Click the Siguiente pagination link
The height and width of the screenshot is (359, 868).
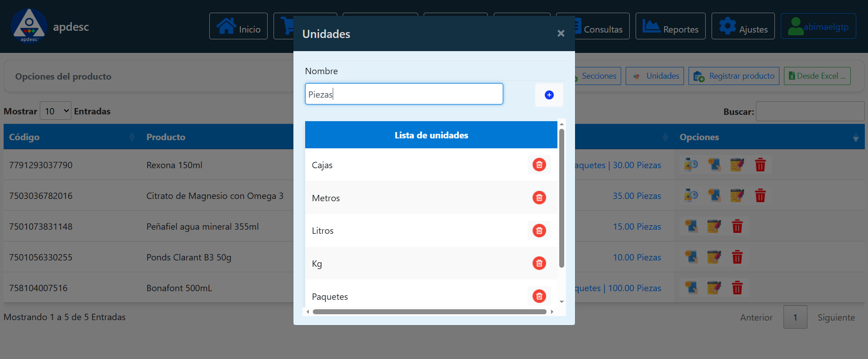(836, 317)
